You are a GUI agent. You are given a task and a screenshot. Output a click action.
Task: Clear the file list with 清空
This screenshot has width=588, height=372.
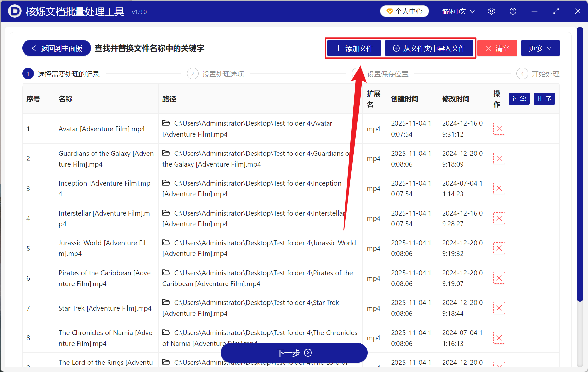[x=497, y=48]
